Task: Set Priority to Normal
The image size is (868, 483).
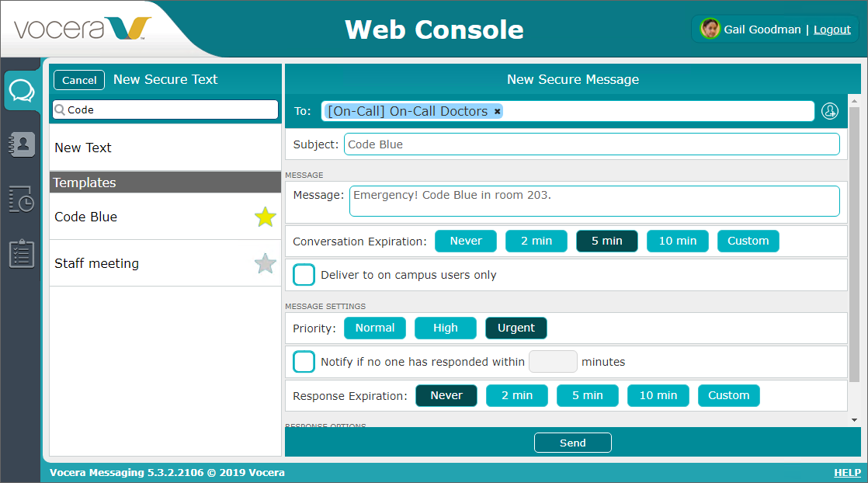Action: (x=375, y=328)
